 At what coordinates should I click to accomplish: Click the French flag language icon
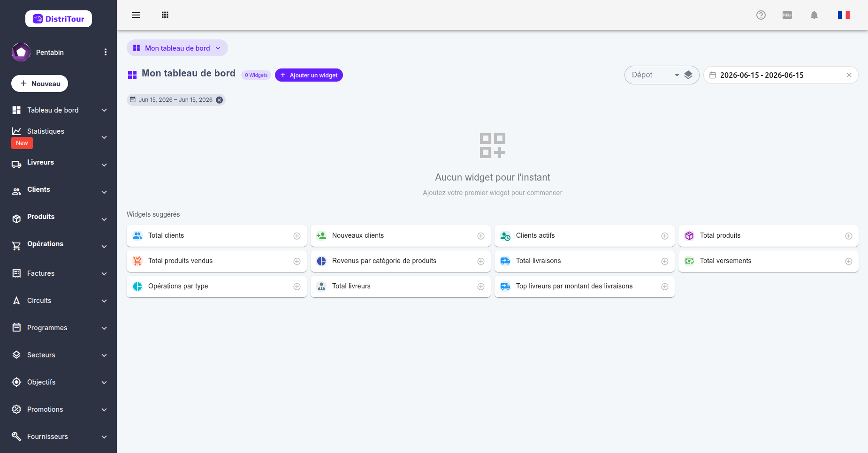(x=844, y=15)
